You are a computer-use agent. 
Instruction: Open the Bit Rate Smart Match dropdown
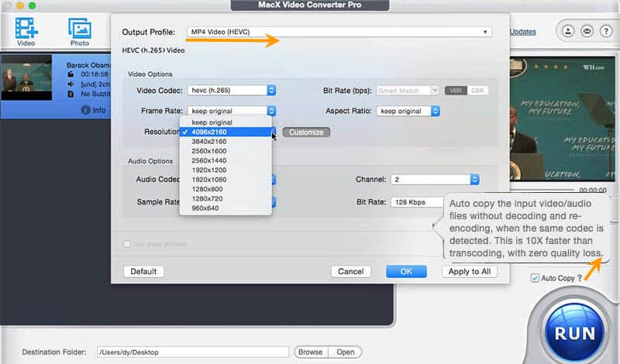(x=408, y=91)
